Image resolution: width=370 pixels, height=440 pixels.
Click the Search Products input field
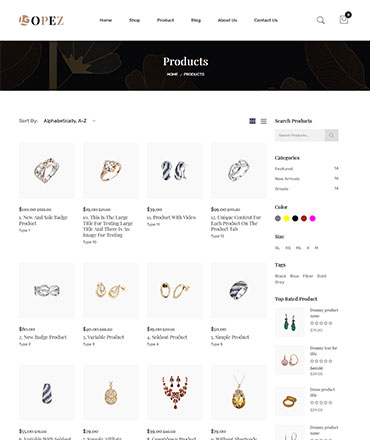click(x=300, y=135)
